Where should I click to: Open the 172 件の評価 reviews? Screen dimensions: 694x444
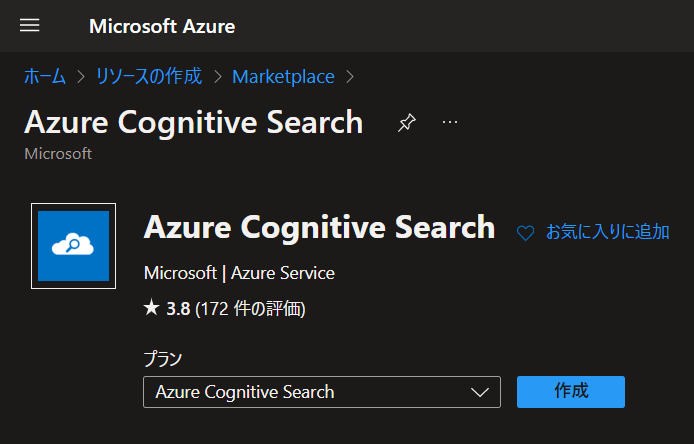coord(250,309)
